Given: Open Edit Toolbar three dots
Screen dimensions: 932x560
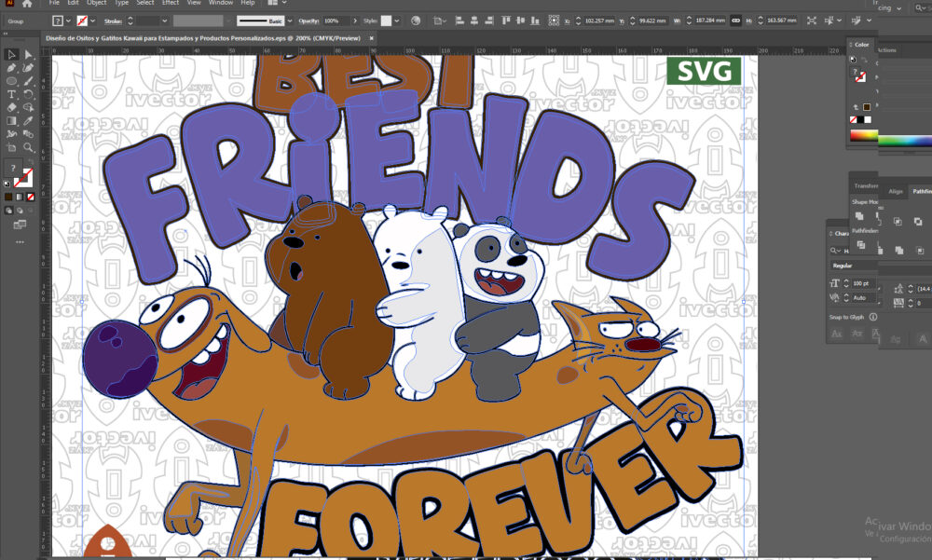Looking at the screenshot, I should 20,242.
